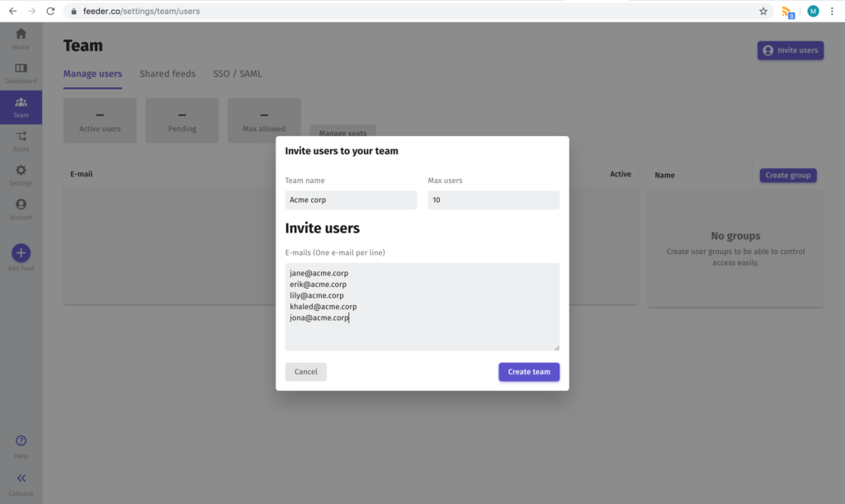Click the address bar URL

tap(141, 11)
